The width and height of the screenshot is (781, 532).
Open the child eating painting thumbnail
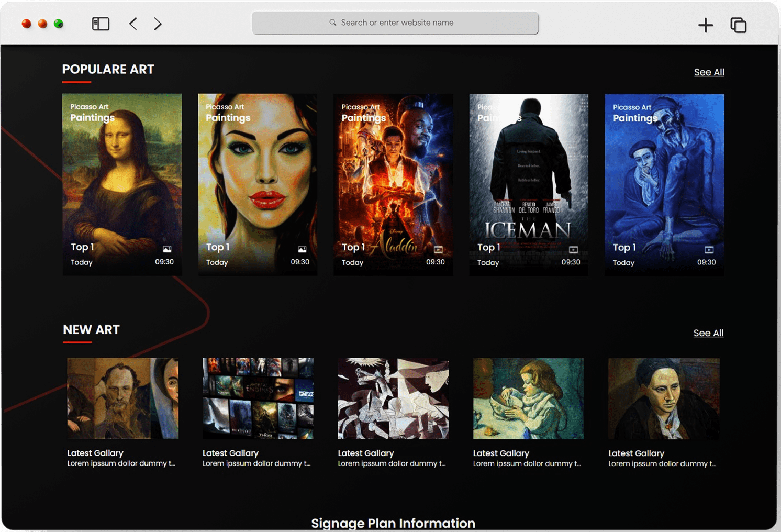(x=528, y=398)
